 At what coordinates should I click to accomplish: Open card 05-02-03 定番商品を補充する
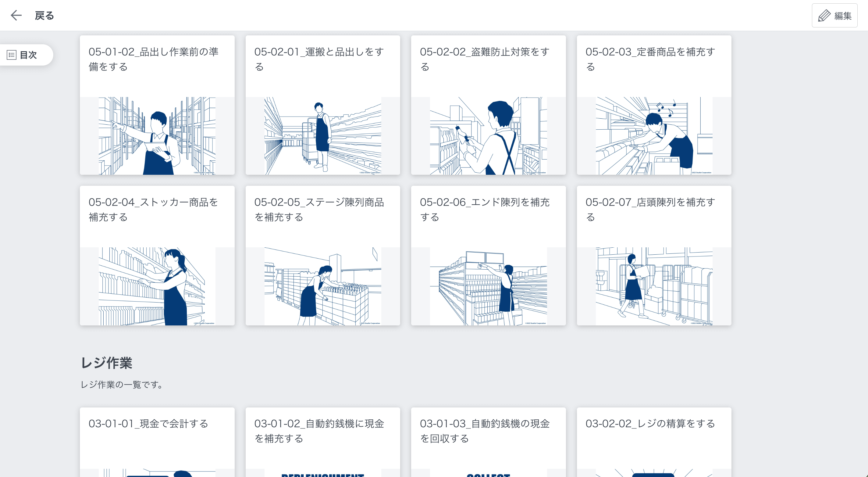654,105
